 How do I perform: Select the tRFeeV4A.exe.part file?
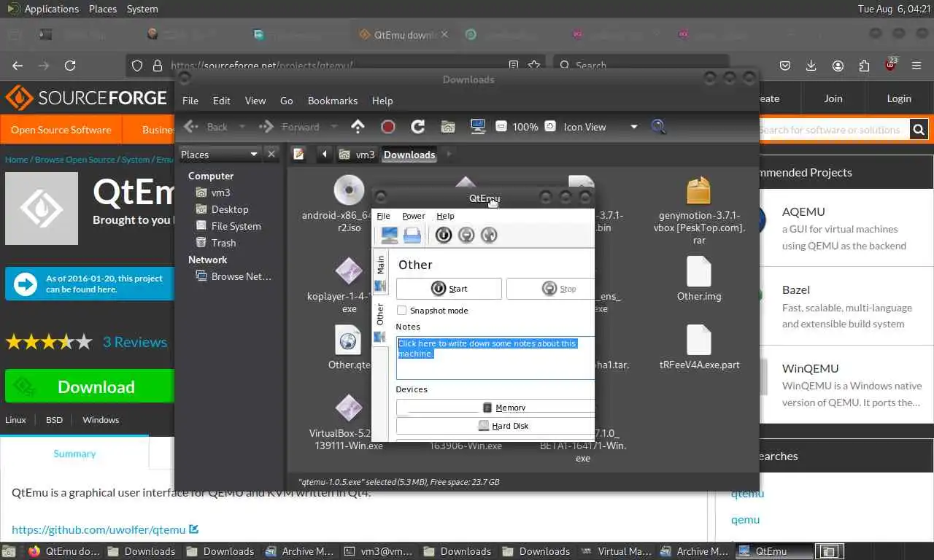click(699, 347)
